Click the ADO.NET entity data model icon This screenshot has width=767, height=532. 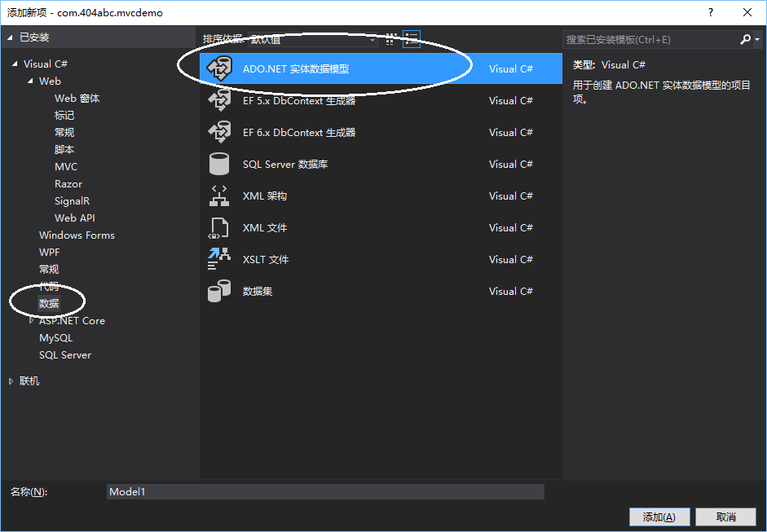[219, 68]
